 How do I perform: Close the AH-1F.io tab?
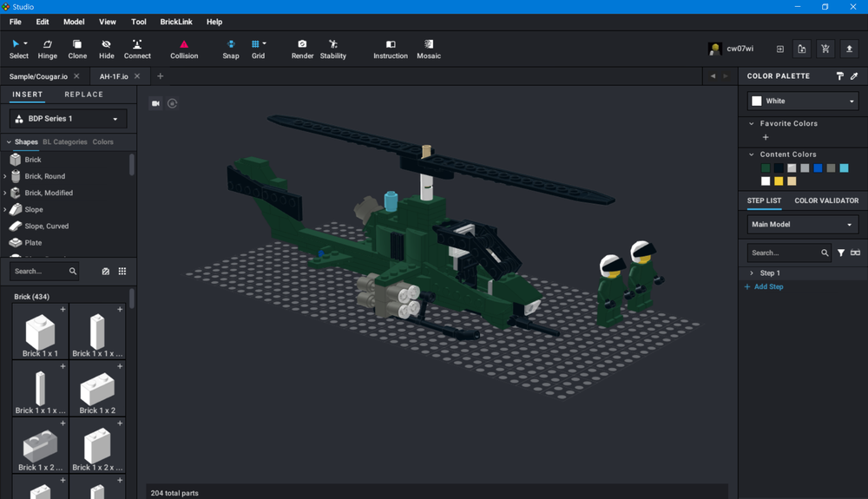(137, 76)
